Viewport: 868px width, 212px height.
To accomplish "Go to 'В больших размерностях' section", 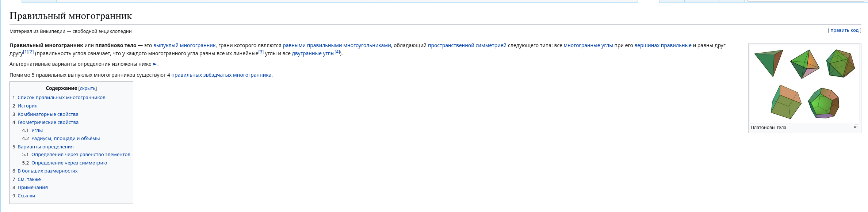I will (x=47, y=171).
